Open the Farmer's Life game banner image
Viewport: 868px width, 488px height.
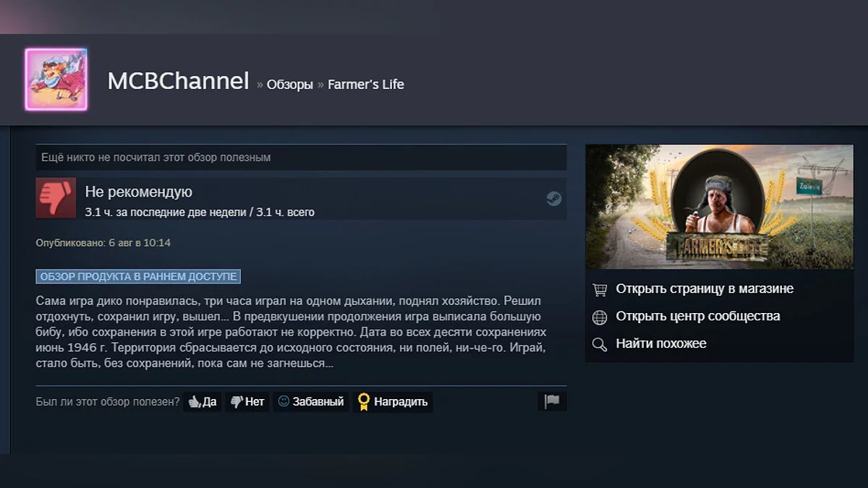pyautogui.click(x=719, y=207)
